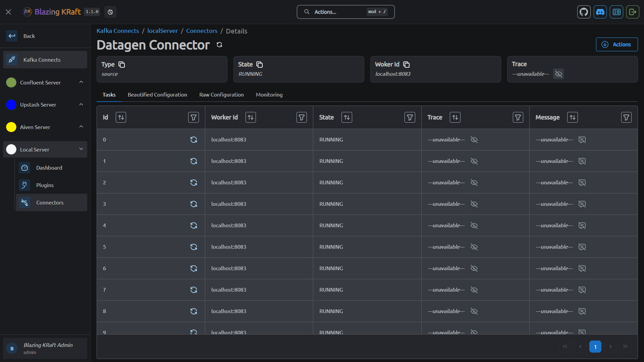Viewport: 644px width, 362px height.
Task: Open the GitHub repository icon
Action: (584, 12)
